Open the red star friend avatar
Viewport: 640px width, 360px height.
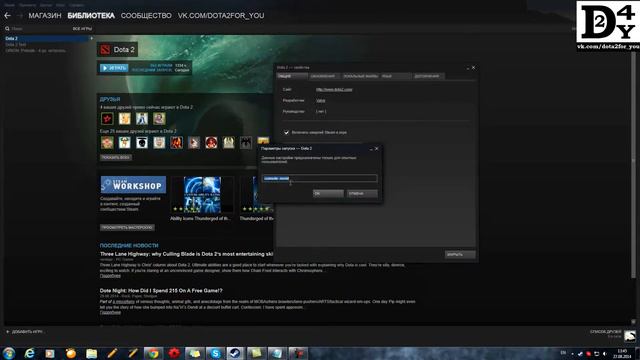[107, 119]
